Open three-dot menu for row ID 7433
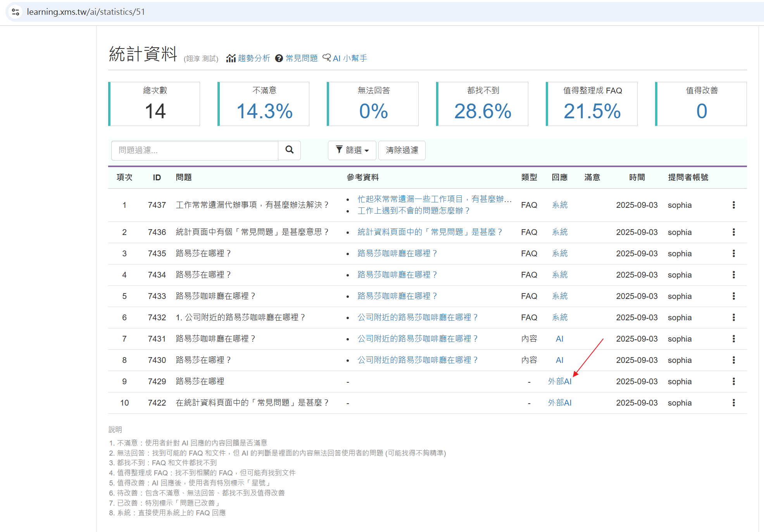Image resolution: width=764 pixels, height=532 pixels. point(733,296)
